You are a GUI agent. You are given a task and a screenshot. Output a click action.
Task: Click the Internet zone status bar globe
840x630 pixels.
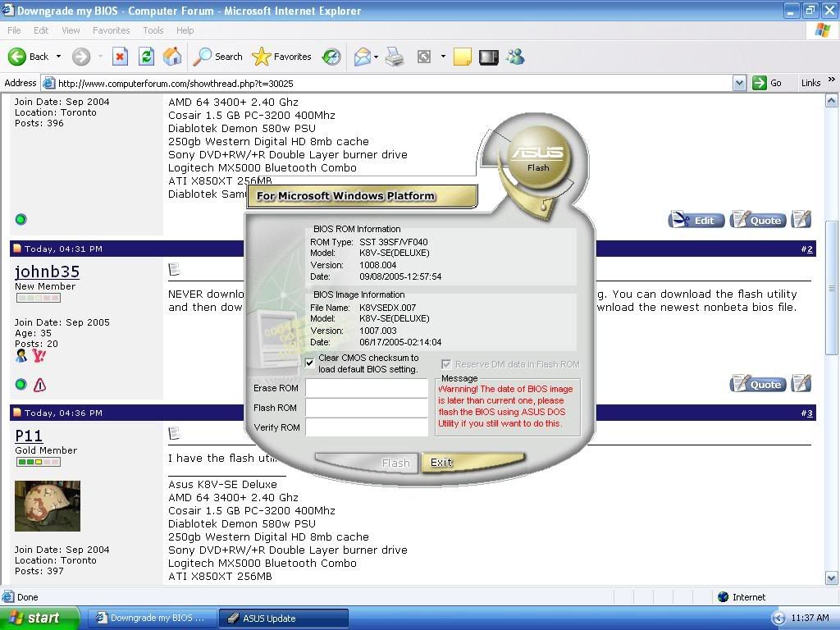click(723, 597)
